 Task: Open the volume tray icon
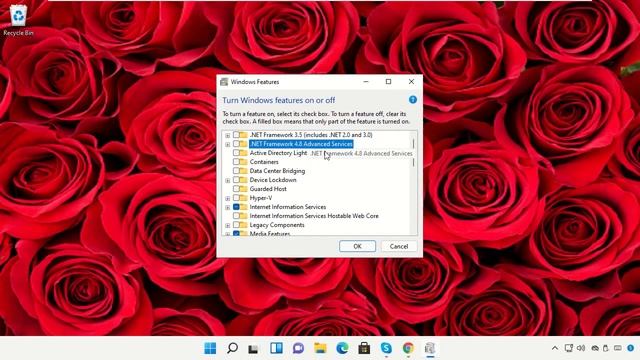click(581, 348)
